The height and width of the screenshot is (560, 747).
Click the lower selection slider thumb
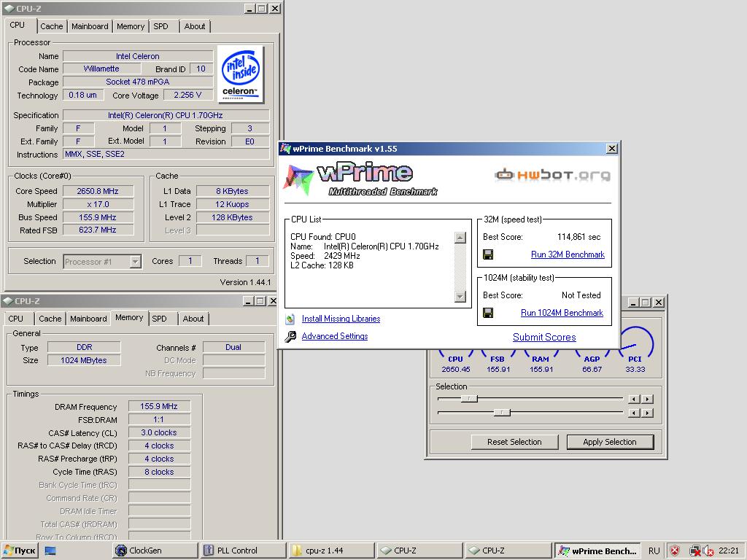pos(502,412)
